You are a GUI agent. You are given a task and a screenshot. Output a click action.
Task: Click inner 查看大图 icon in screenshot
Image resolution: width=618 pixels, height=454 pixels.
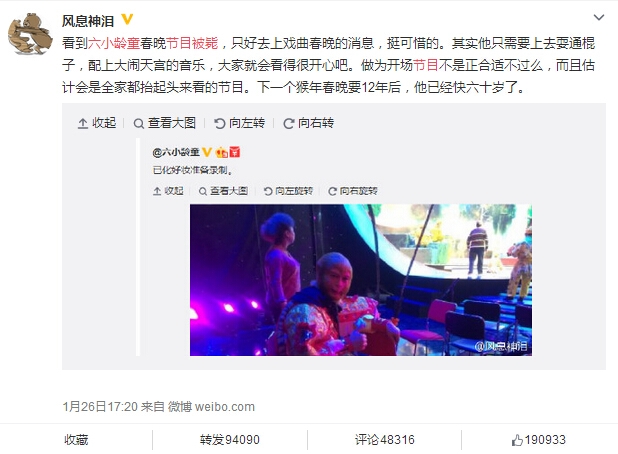(203, 191)
